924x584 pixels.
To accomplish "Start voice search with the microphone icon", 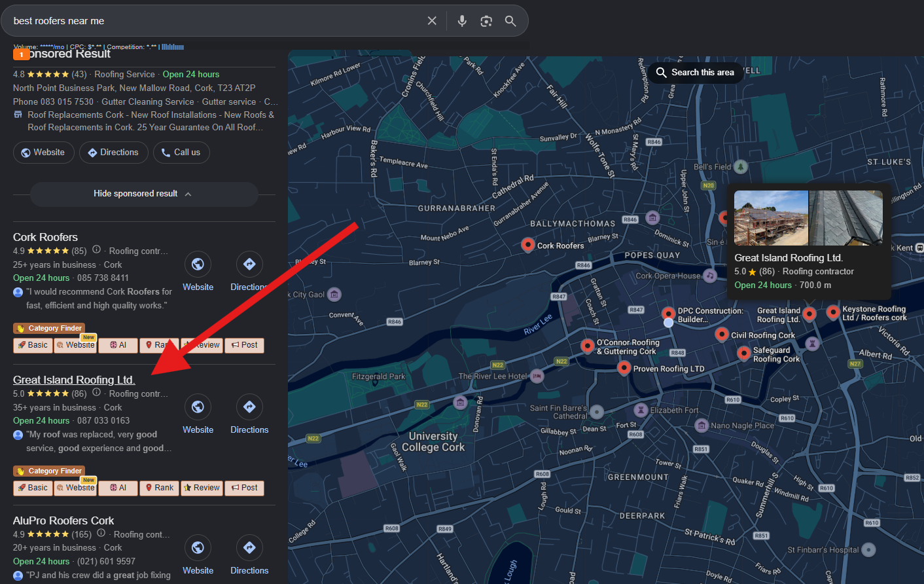I will (462, 21).
